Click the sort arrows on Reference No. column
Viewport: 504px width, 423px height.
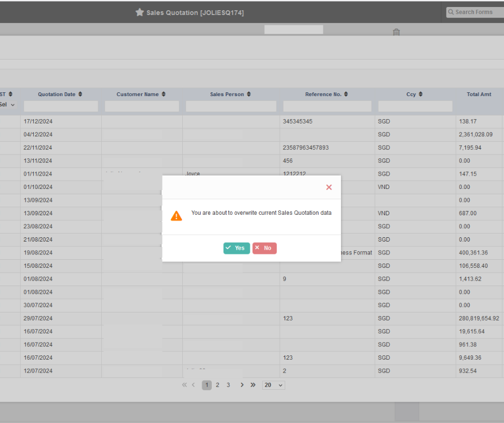pyautogui.click(x=345, y=94)
